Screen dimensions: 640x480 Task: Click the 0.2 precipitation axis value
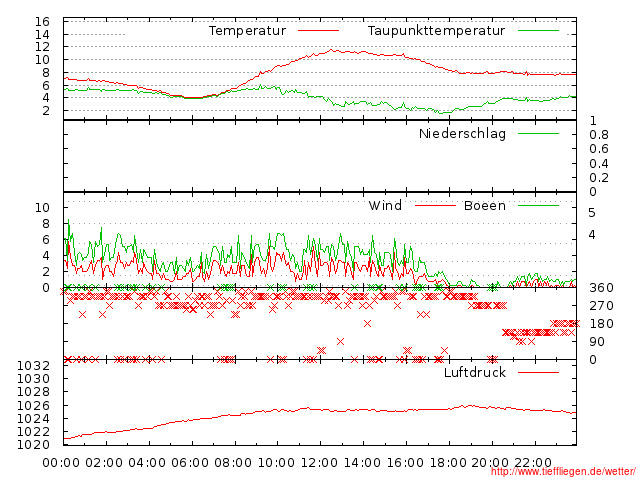(599, 178)
